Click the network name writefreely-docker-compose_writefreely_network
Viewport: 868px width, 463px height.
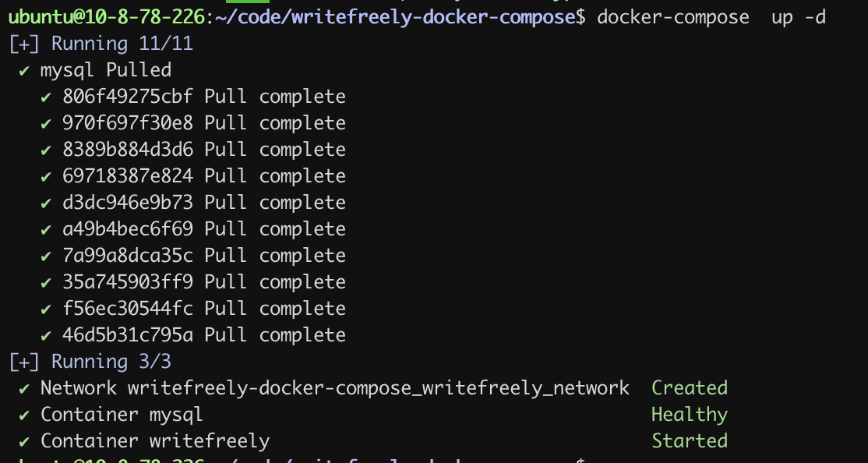tap(379, 388)
